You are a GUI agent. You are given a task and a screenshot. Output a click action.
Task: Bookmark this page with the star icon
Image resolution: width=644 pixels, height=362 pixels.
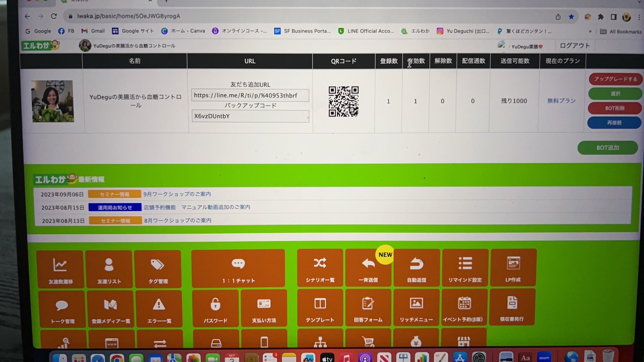point(571,17)
